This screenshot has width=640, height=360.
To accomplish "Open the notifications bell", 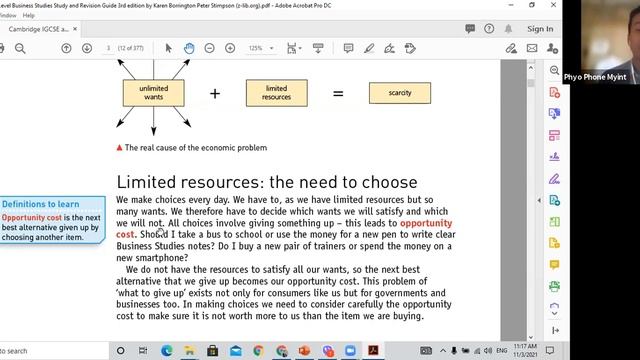I will point(508,29).
